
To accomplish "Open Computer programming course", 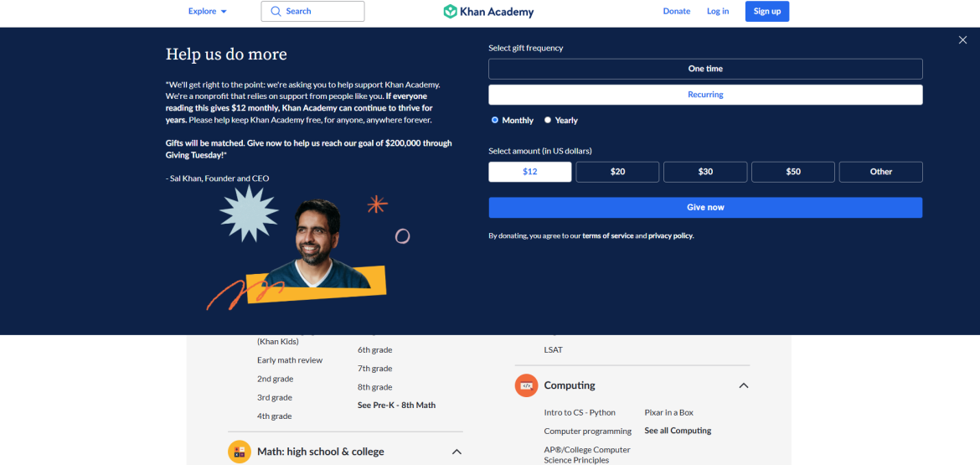I will (x=587, y=431).
